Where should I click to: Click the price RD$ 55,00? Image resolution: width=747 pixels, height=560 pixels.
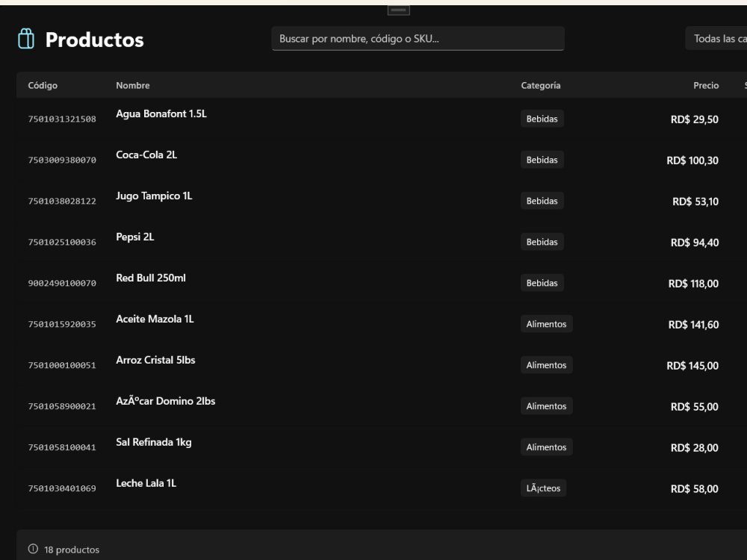[x=695, y=406]
